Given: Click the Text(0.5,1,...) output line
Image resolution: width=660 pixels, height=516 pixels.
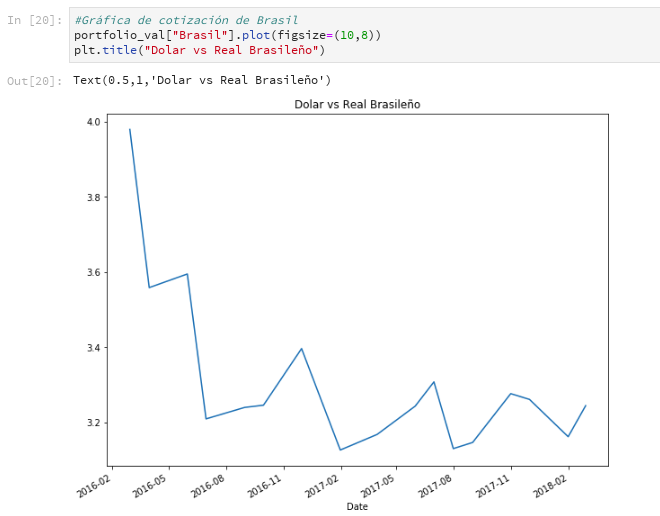Looking at the screenshot, I should point(201,80).
